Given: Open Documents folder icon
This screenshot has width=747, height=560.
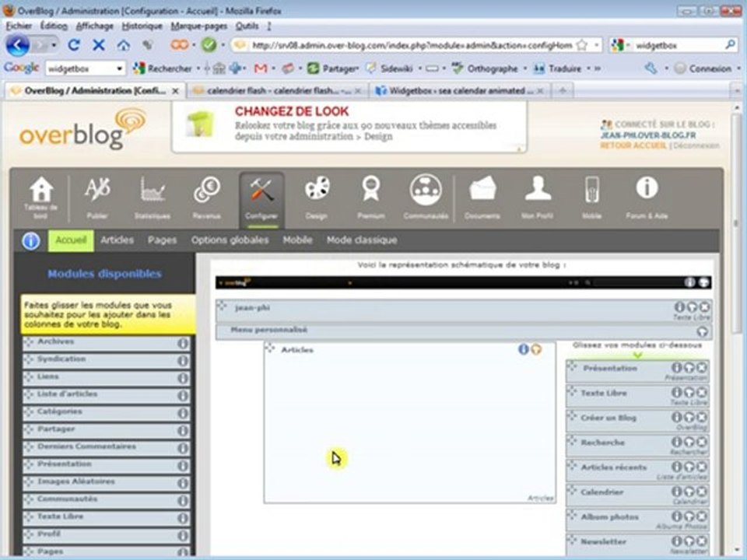Looking at the screenshot, I should coord(482,188).
